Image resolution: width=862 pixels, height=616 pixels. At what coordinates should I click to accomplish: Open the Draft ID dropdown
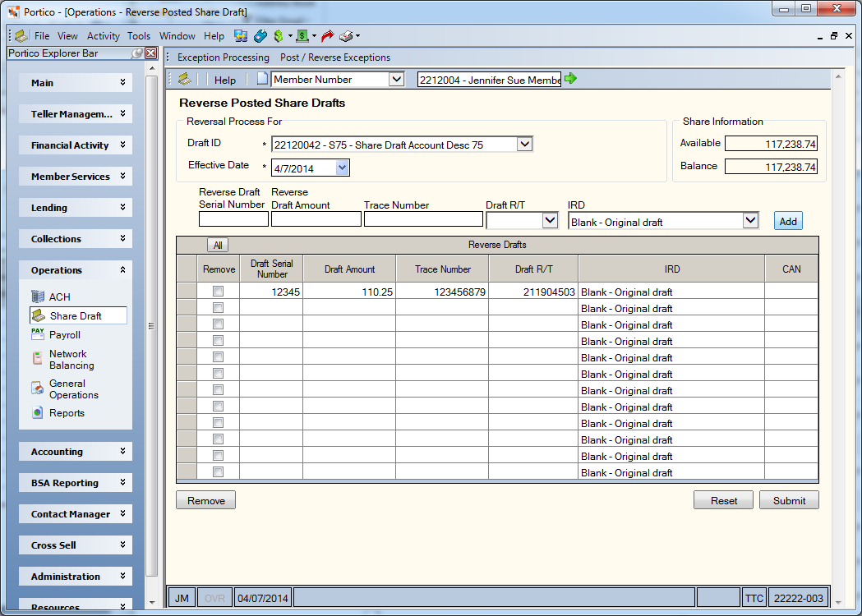click(525, 144)
